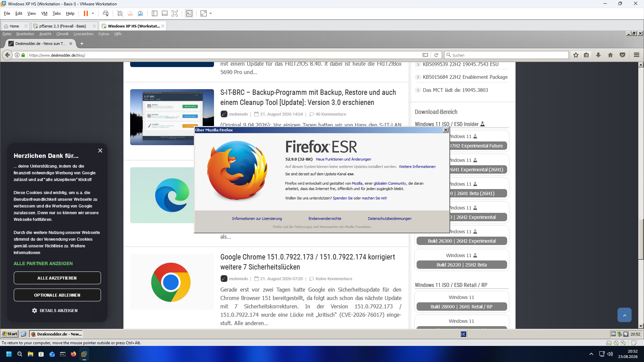This screenshot has width=644, height=362.
Task: Open the Google Chrome 151 article headline
Action: point(308,262)
